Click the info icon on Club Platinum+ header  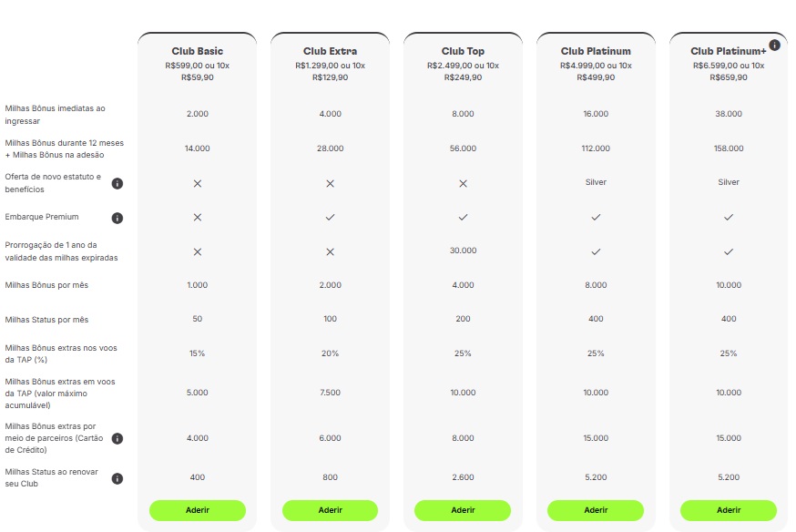774,45
